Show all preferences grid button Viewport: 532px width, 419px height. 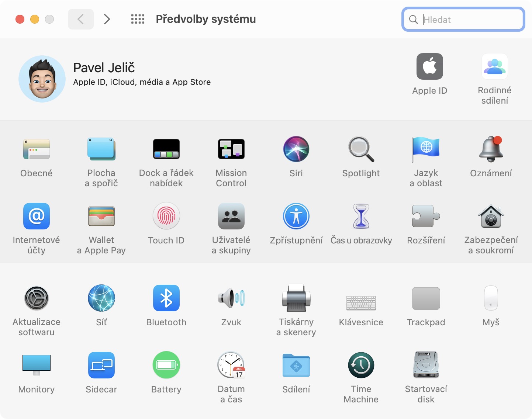click(138, 19)
